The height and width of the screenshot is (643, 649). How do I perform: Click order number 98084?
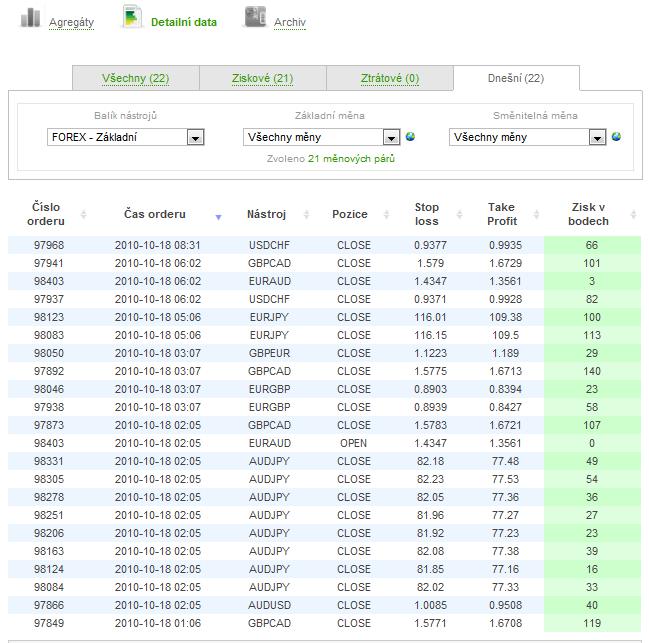[49, 587]
